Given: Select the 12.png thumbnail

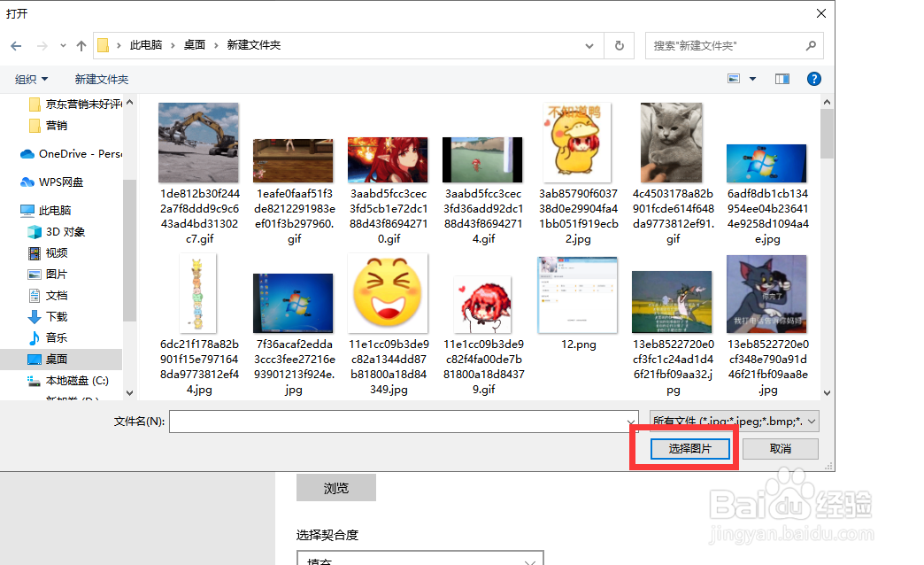Looking at the screenshot, I should click(x=577, y=295).
